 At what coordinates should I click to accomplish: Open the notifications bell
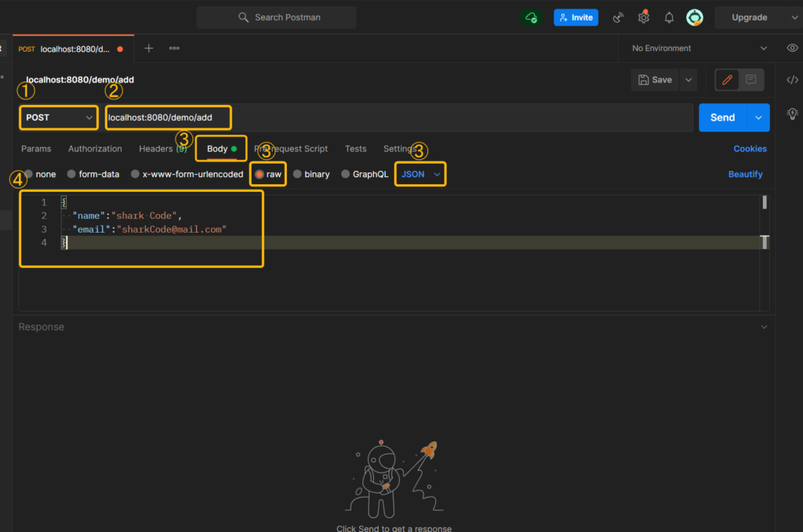pos(669,17)
